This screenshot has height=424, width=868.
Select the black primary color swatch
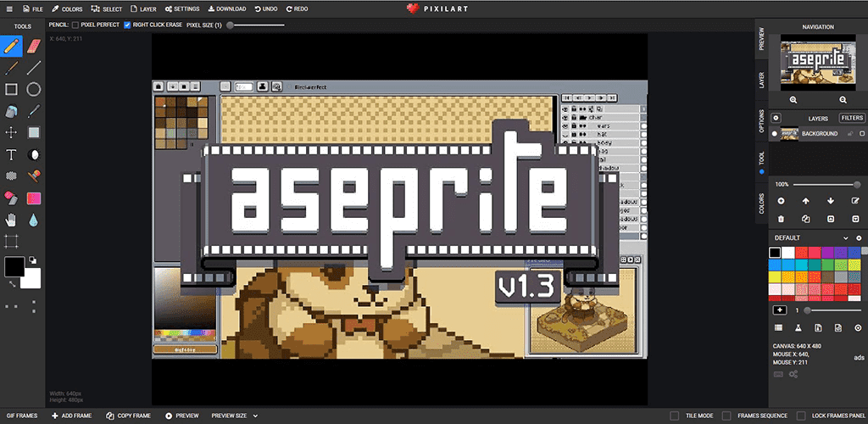14,267
